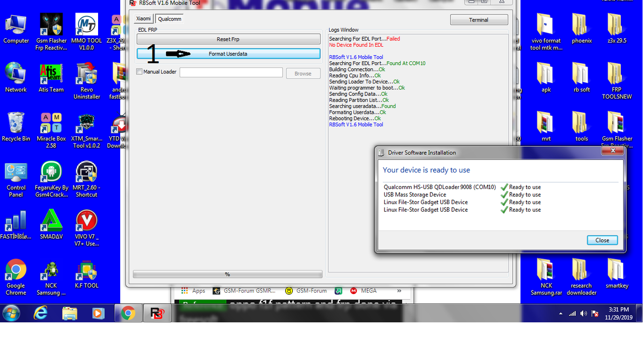Launch the SMADAV antivirus icon
The height and width of the screenshot is (362, 644).
click(x=51, y=224)
